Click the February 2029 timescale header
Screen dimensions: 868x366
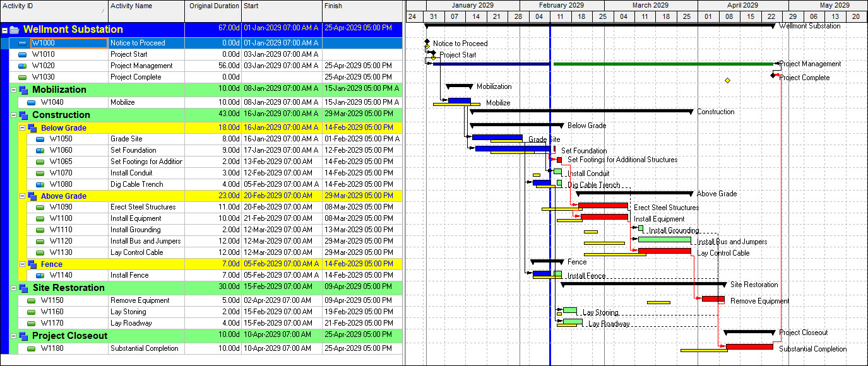561,5
